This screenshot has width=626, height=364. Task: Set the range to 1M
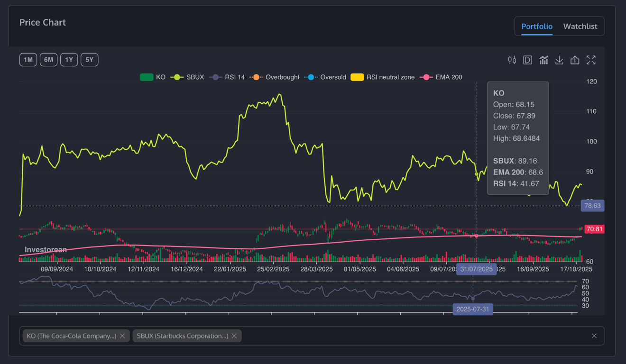point(28,60)
